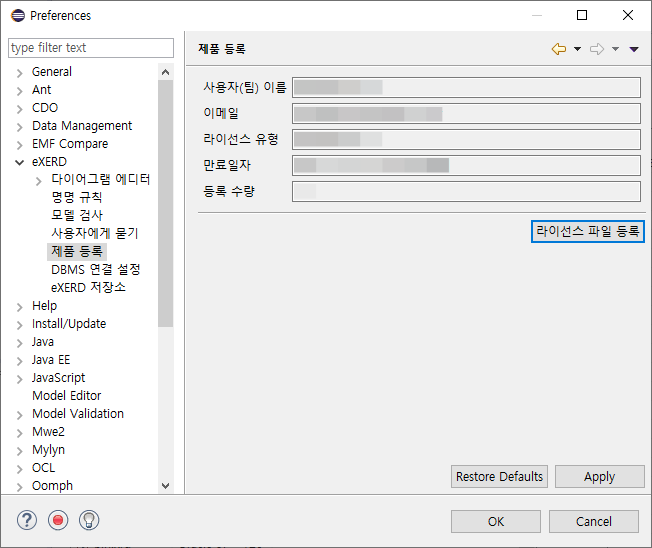Collapse the eXERD tree node
The height and width of the screenshot is (548, 652).
point(20,163)
